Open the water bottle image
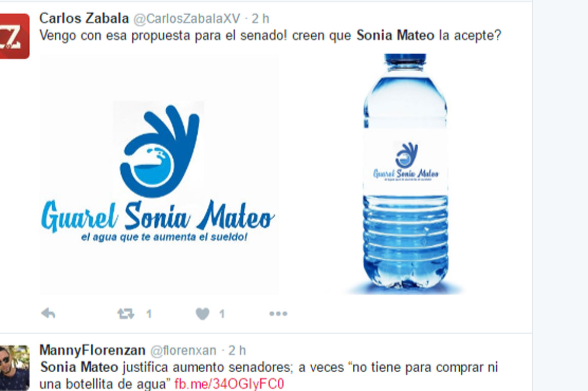Viewport: 588px width, 391px height. (405, 173)
